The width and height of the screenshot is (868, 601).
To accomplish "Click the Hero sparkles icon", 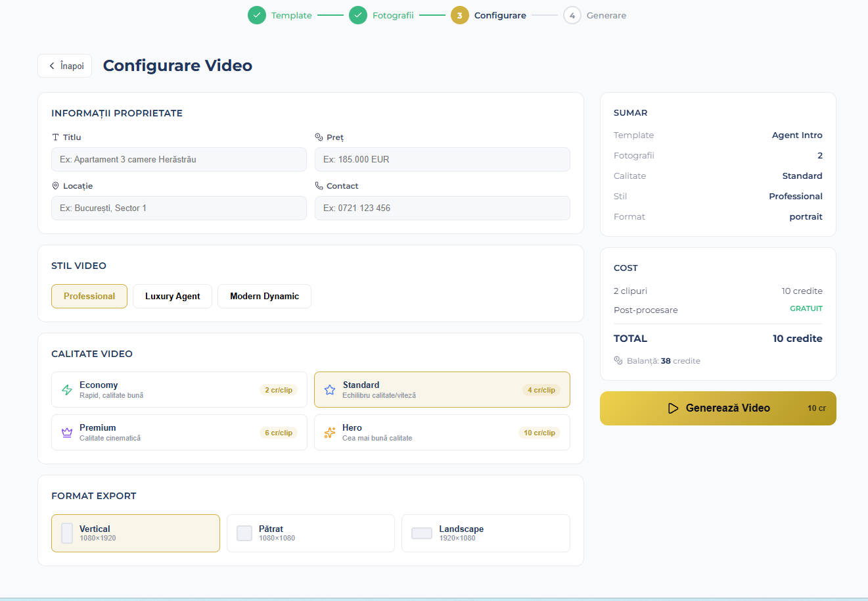I will (330, 433).
